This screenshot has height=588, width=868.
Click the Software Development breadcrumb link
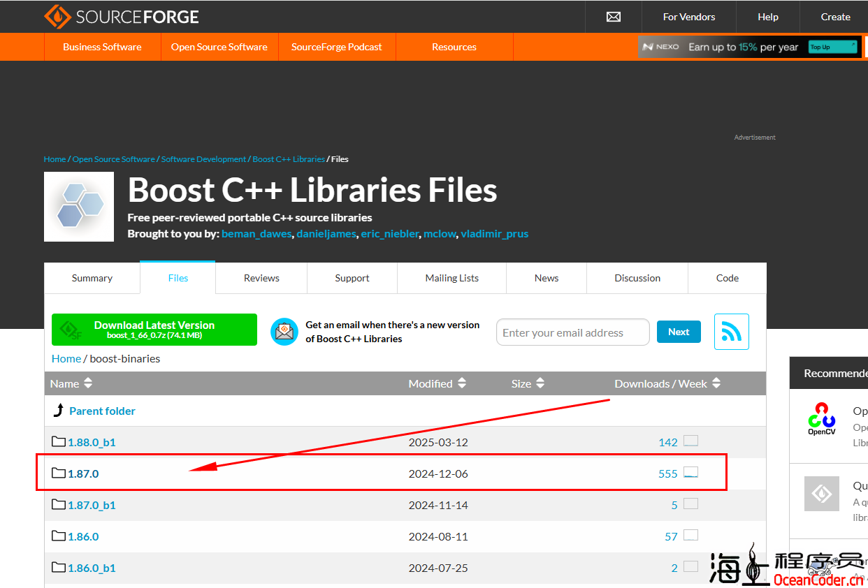click(203, 159)
